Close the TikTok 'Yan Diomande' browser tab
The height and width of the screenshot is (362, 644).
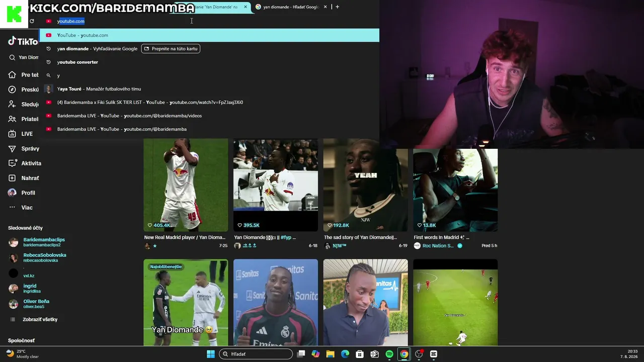click(246, 7)
